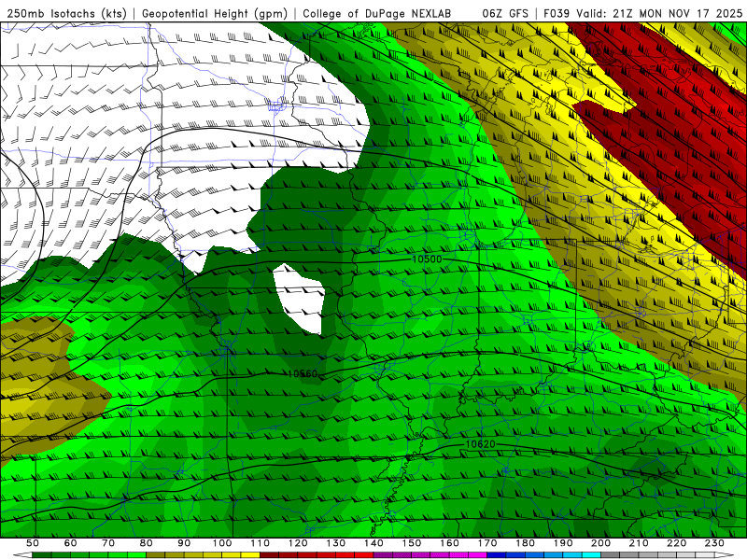The width and height of the screenshot is (747, 560).
Task: Click the 180 value on color scale
Action: 526,543
